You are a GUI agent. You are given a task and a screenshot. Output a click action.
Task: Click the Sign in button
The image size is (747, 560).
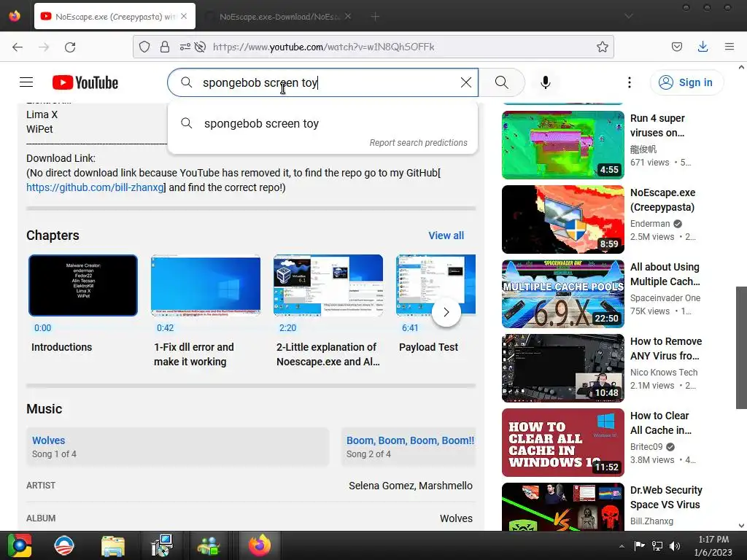coord(686,82)
